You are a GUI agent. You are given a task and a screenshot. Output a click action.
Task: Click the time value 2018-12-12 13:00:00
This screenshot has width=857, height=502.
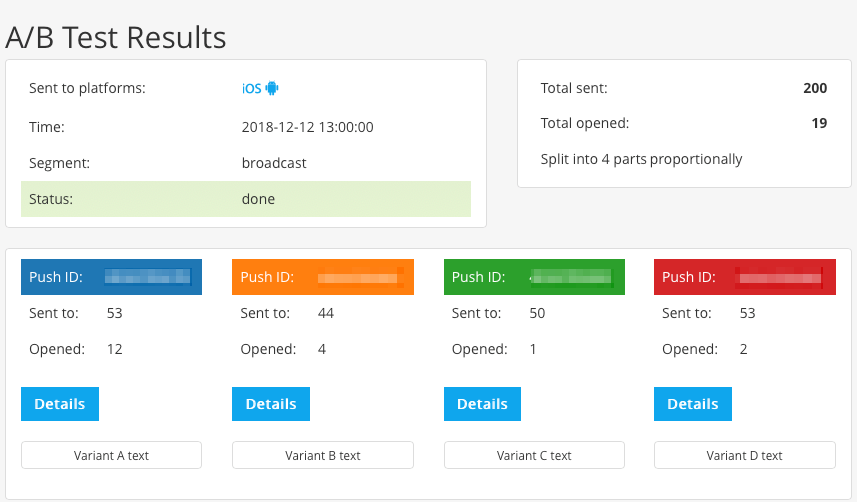(308, 127)
